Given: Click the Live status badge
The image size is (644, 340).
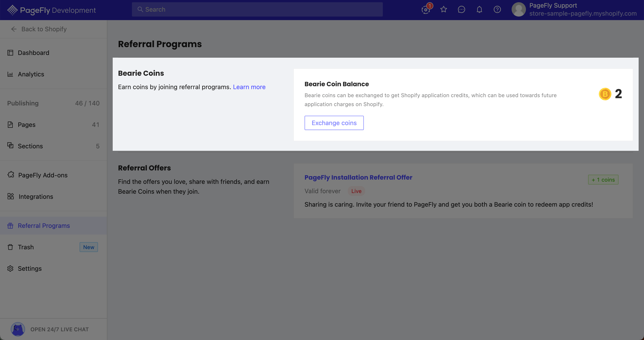Looking at the screenshot, I should [356, 191].
